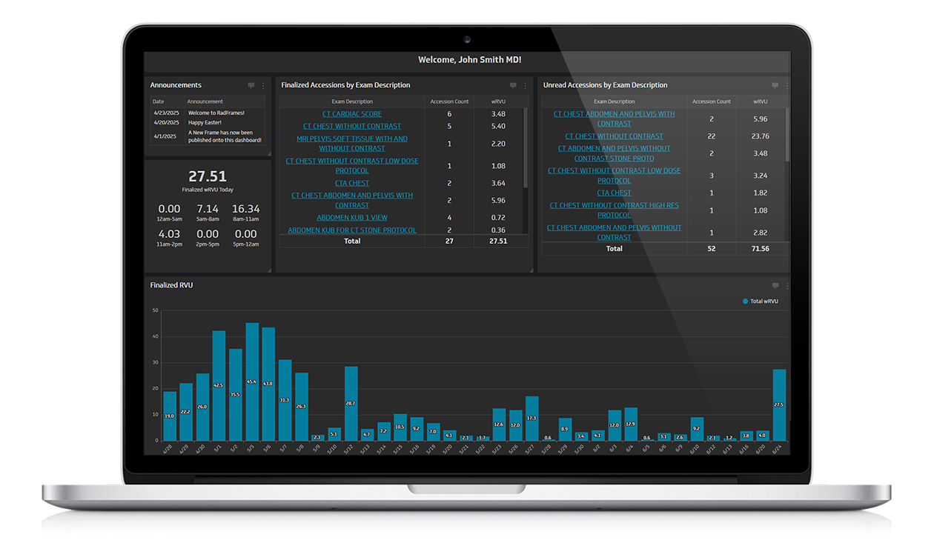The height and width of the screenshot is (560, 934).
Task: Open CTA CHEST link in Finalized table
Action: [x=352, y=183]
